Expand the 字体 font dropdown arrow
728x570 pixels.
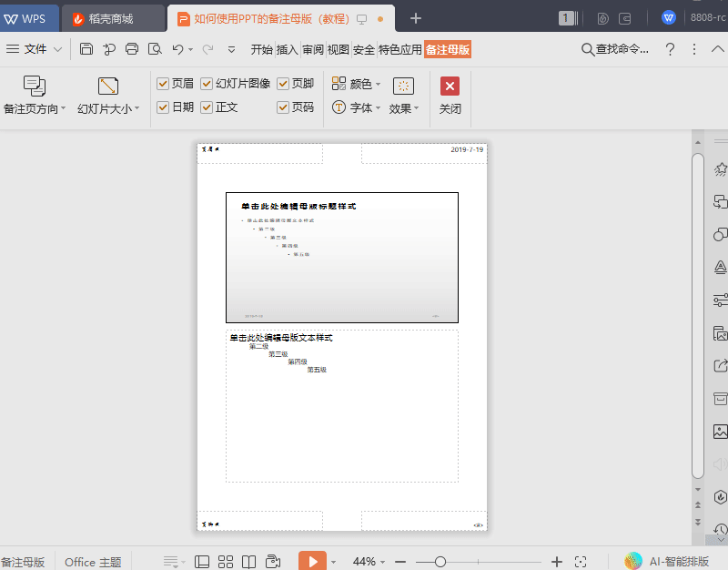click(378, 108)
